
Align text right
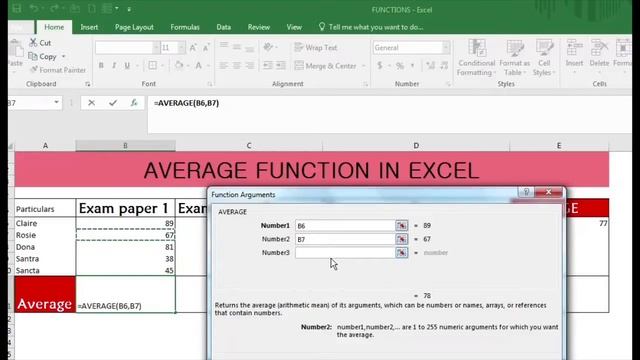click(250, 65)
